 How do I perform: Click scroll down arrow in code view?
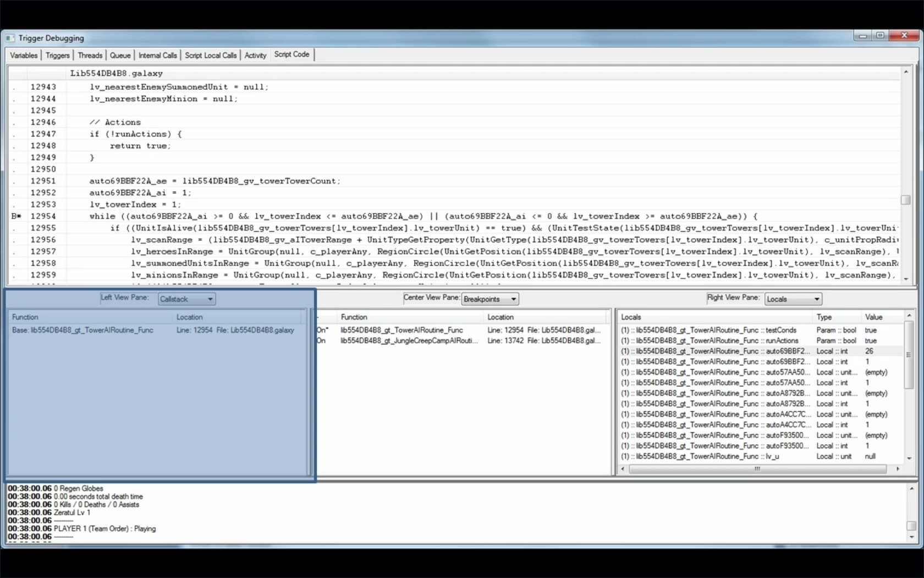(x=906, y=279)
